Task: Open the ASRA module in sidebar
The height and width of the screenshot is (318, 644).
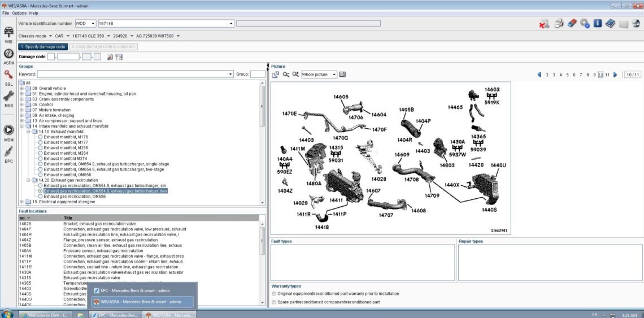Action: pyautogui.click(x=8, y=56)
